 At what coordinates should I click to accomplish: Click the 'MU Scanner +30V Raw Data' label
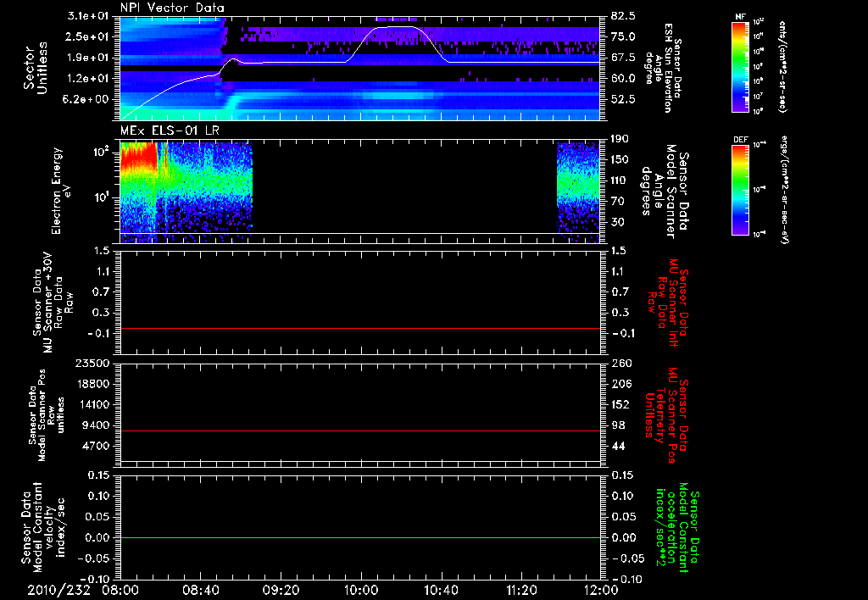(53, 303)
